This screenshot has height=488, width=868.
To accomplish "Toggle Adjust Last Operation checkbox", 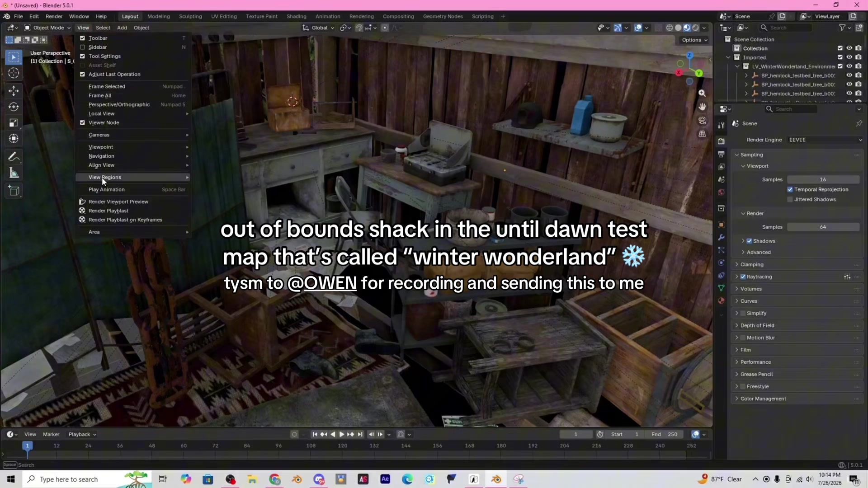I will 82,75.
